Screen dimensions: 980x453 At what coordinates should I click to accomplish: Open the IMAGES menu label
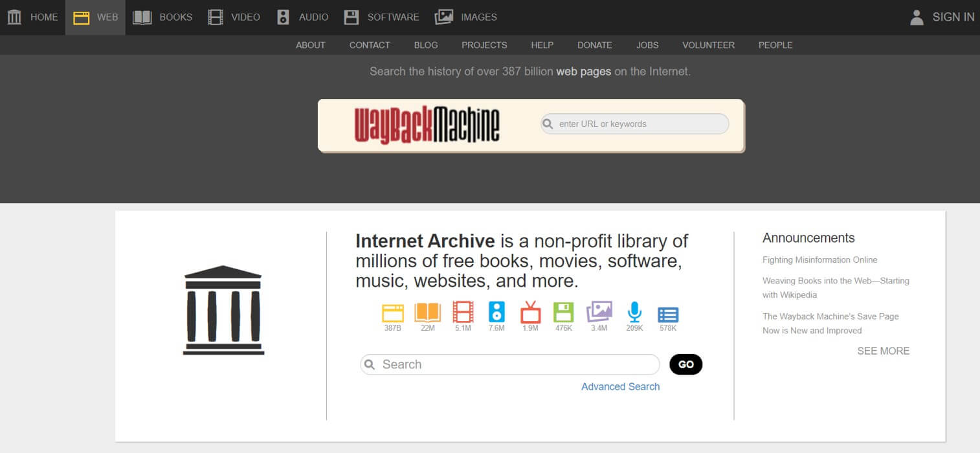coord(479,17)
